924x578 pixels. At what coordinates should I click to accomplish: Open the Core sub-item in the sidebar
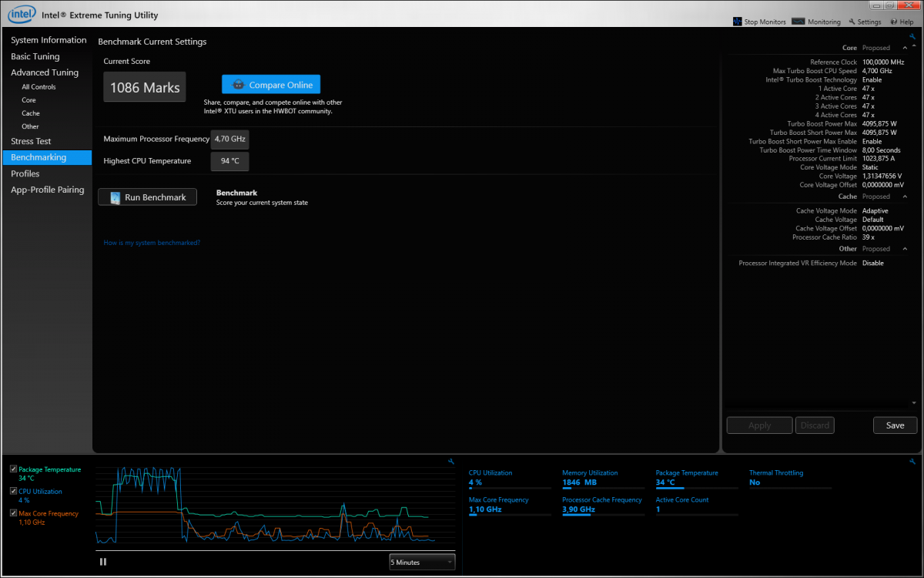pos(28,100)
